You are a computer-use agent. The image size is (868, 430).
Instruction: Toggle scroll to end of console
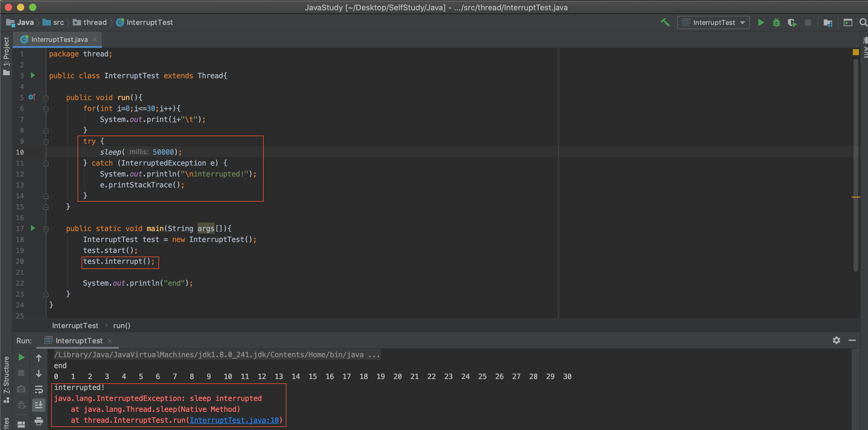pos(39,405)
